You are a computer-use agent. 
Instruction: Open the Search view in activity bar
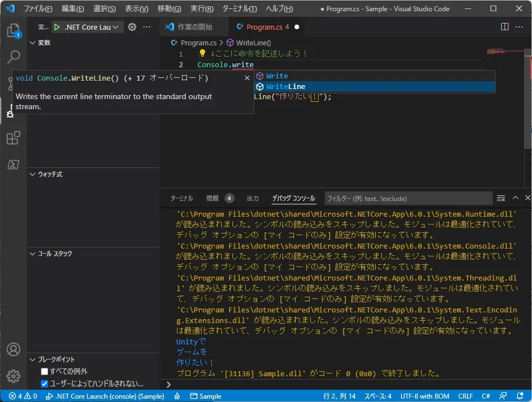tap(13, 57)
